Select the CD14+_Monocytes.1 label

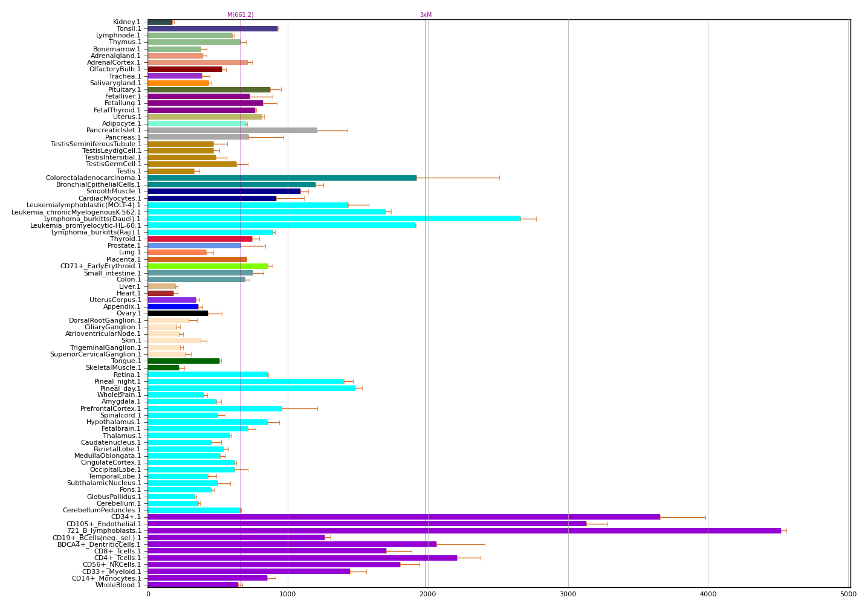[106, 578]
